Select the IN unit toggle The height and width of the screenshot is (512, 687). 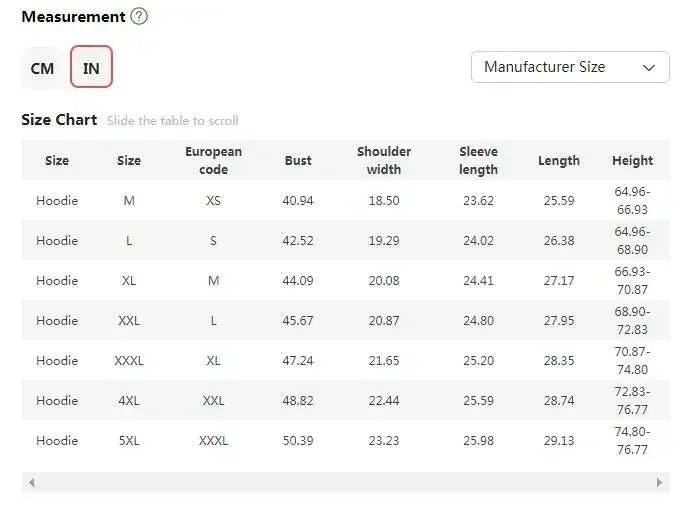(x=91, y=67)
